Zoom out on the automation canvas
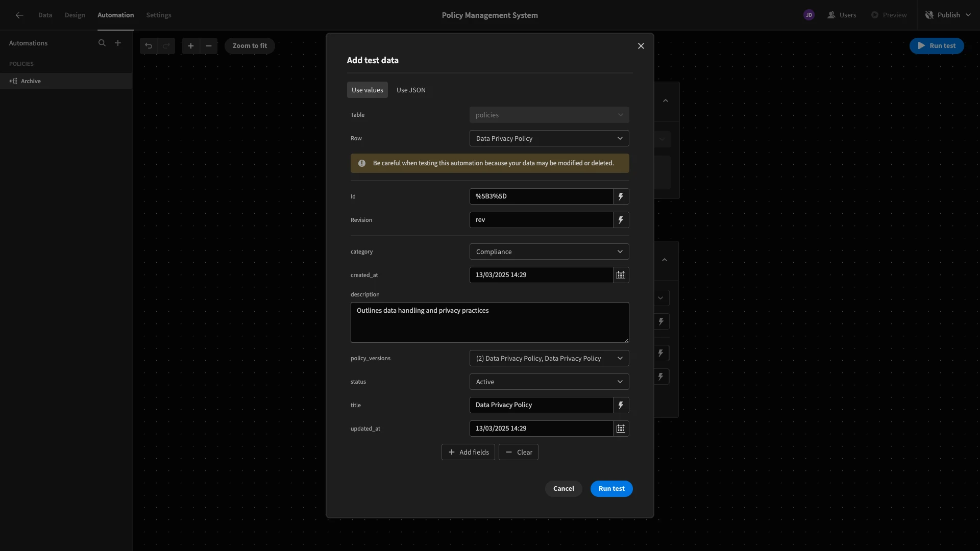Viewport: 980px width, 551px height. click(209, 46)
